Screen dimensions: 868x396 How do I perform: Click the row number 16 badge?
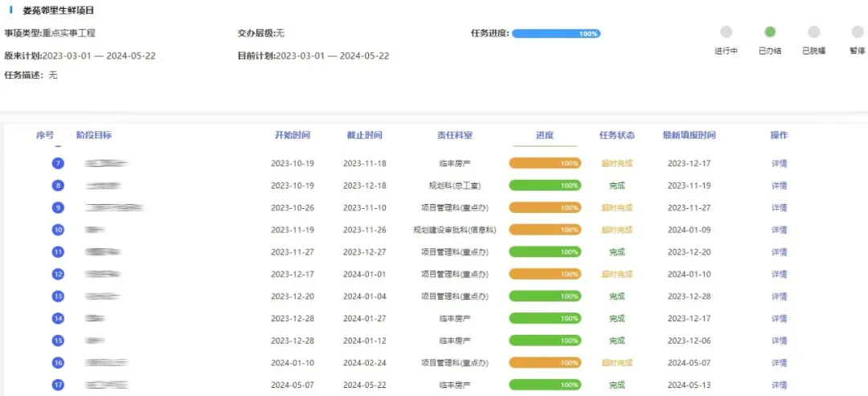(x=58, y=362)
